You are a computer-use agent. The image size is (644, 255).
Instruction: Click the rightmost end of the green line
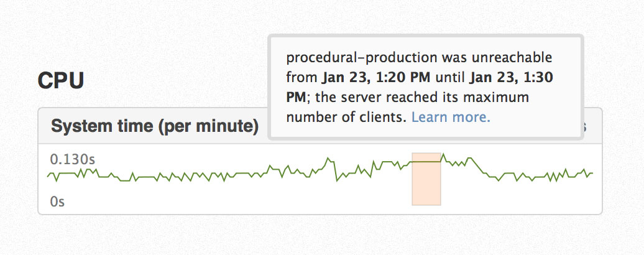592,173
